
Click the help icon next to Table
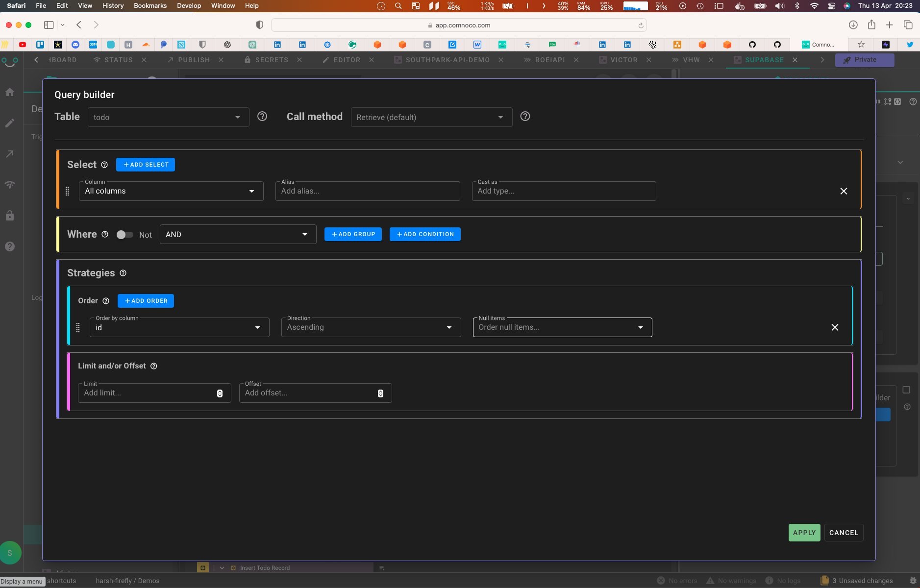tap(262, 116)
